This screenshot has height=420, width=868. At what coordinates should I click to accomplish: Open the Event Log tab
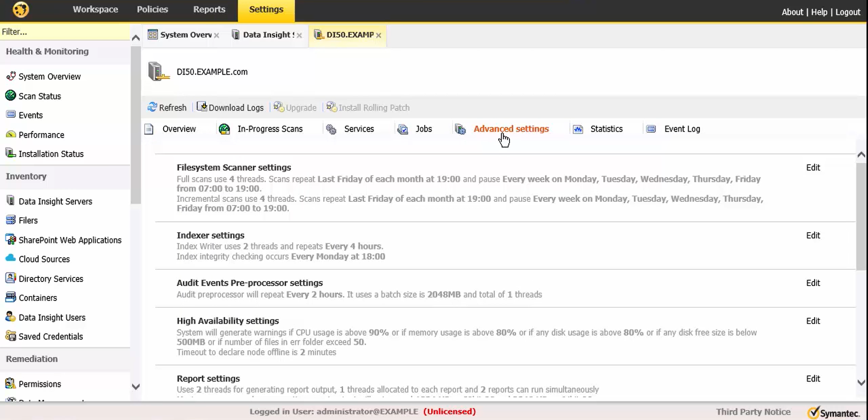682,129
